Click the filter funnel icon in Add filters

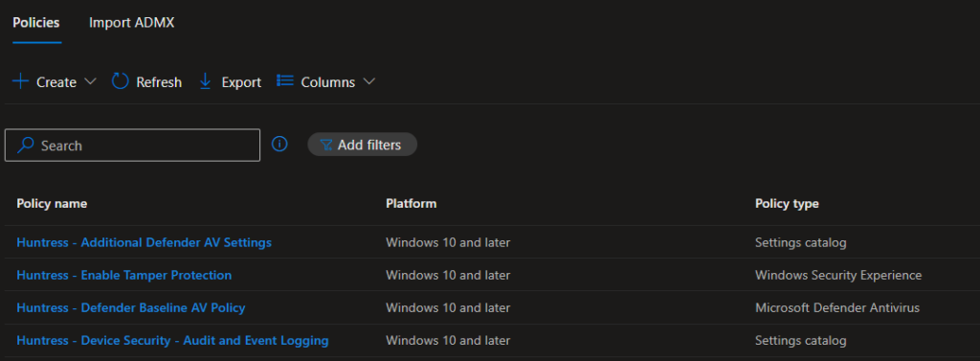point(326,146)
